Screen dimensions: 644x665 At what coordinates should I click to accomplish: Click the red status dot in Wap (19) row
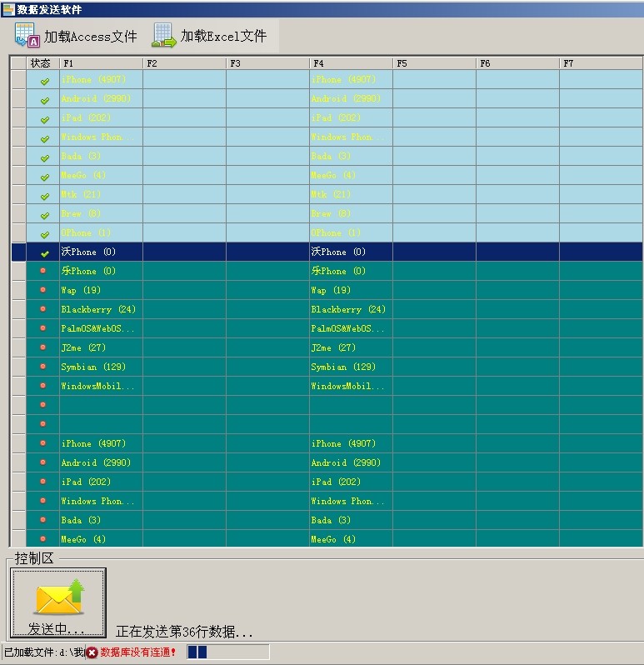(x=42, y=290)
